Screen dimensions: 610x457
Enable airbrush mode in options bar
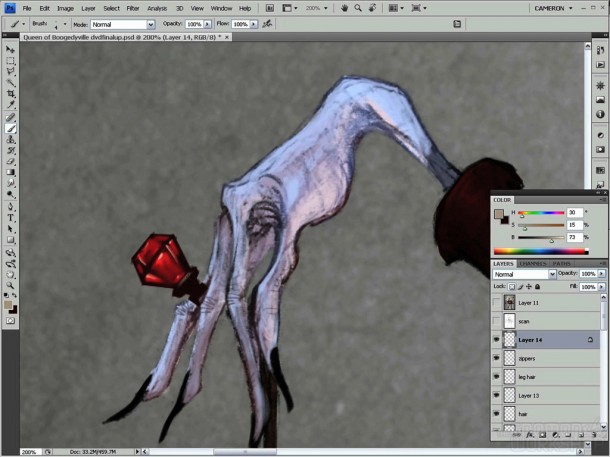266,24
